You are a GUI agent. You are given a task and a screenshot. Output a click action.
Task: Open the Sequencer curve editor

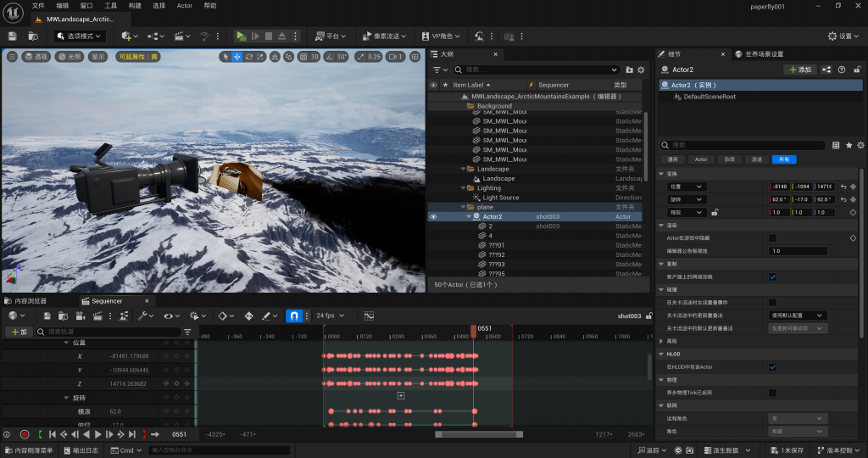pyautogui.click(x=369, y=316)
